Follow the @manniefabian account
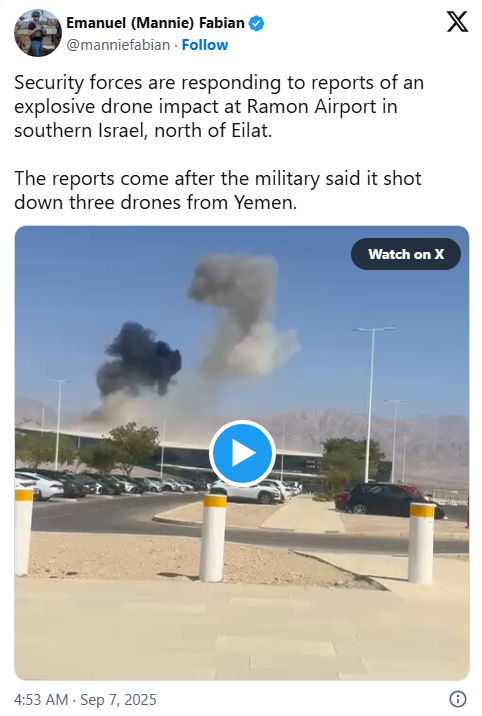The height and width of the screenshot is (716, 482). click(x=204, y=45)
